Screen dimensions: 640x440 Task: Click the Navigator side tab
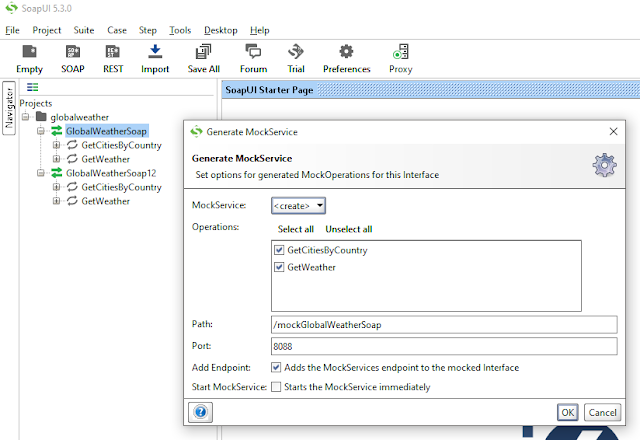9,108
